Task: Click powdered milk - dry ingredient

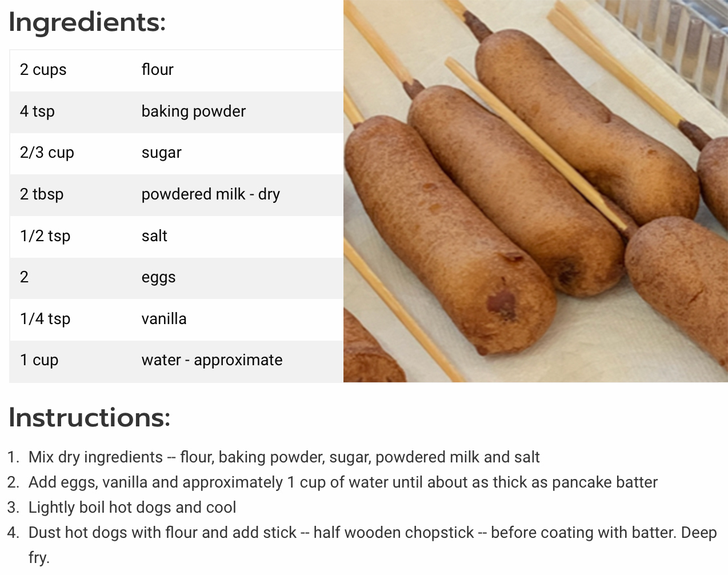Action: [x=211, y=195]
